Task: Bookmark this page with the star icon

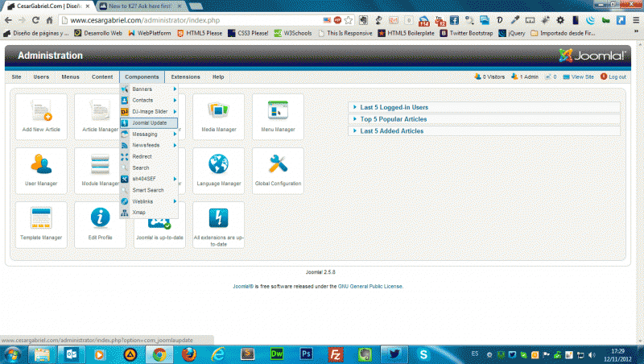Action: click(x=349, y=20)
